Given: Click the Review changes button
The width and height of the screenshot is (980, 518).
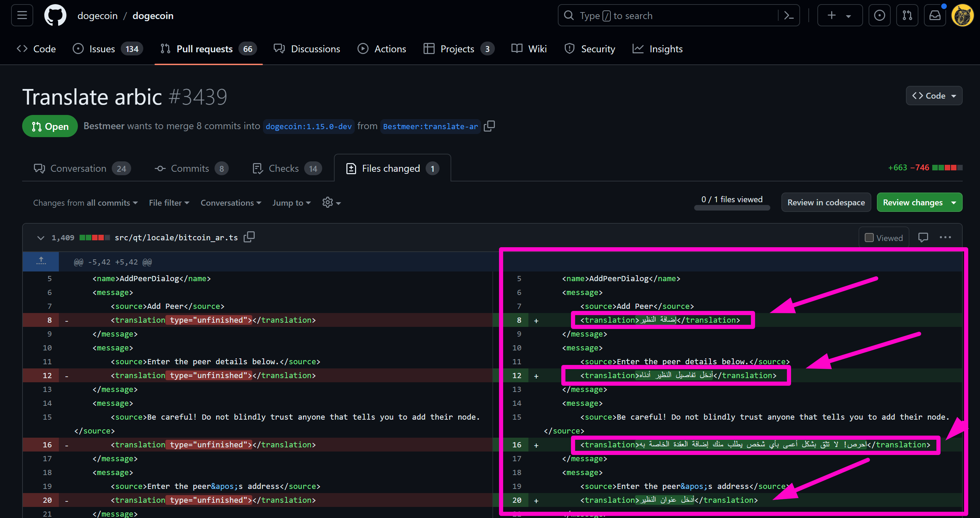Looking at the screenshot, I should [x=919, y=203].
